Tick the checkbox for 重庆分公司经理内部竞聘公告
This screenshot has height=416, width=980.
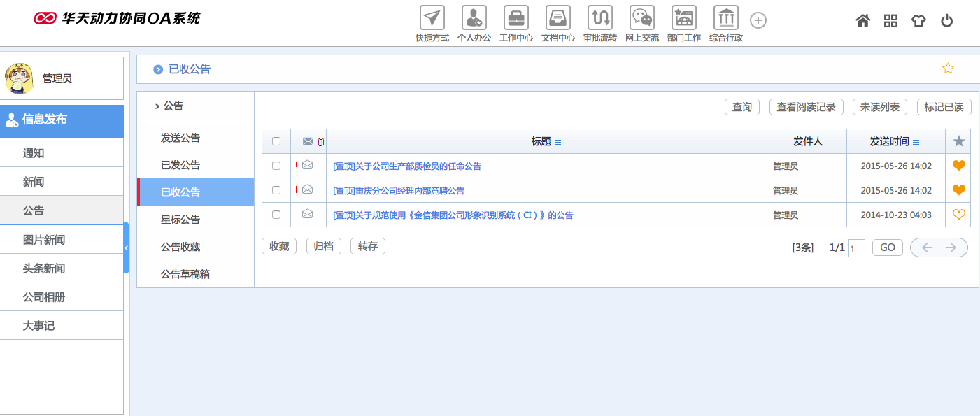coord(276,190)
